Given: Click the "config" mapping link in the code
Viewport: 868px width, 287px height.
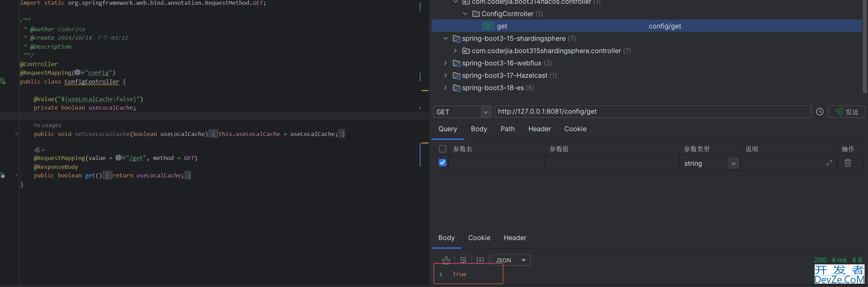Looking at the screenshot, I should pyautogui.click(x=98, y=73).
